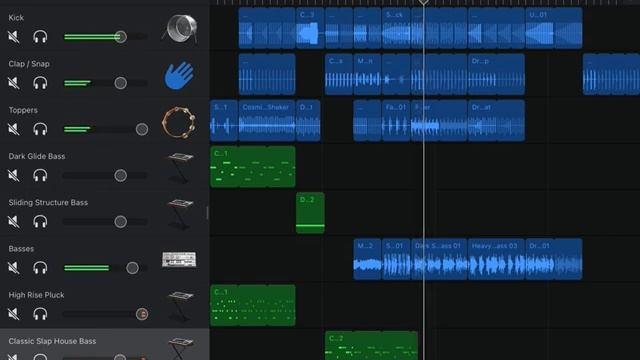Open the blue hand Clap / Snap icon
The width and height of the screenshot is (640, 360).
click(179, 76)
